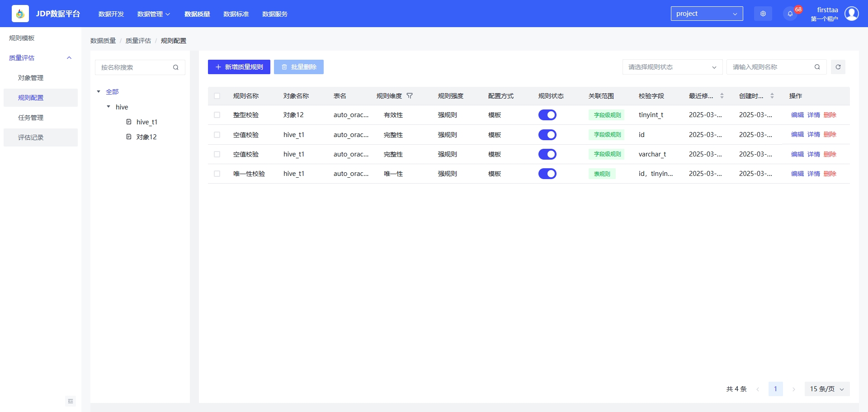Click the 唯一性 dimension cell
This screenshot has height=412, width=868.
tap(393, 174)
